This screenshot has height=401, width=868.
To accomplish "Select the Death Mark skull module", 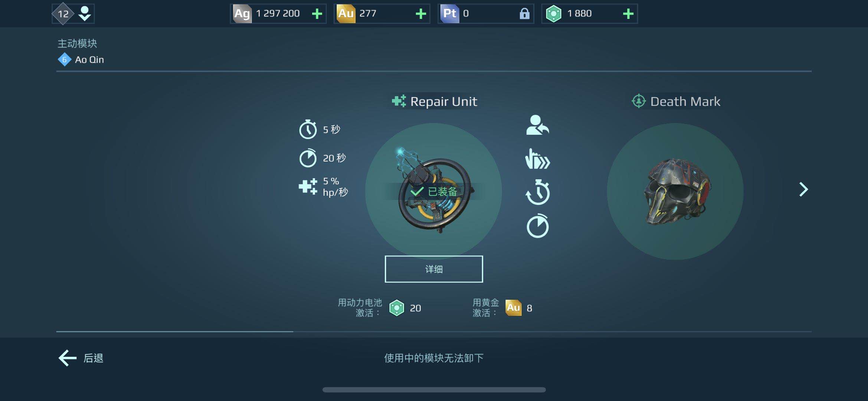I will (675, 191).
